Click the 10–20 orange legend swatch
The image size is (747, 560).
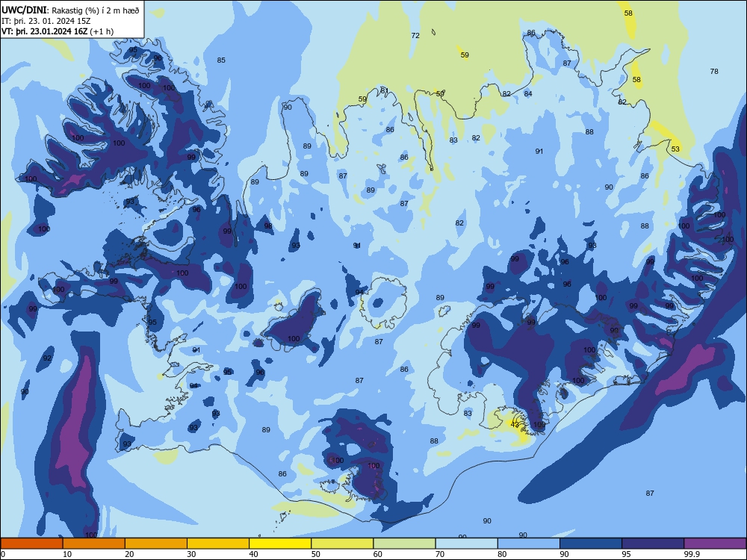94,544
